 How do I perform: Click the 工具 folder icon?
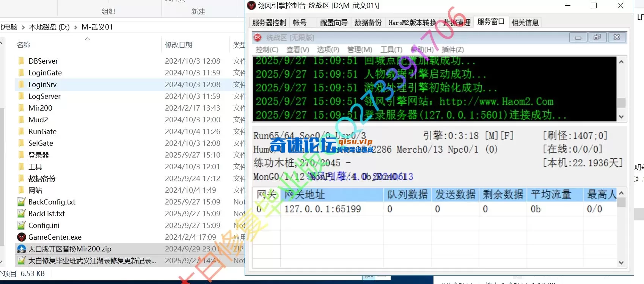tap(21, 167)
